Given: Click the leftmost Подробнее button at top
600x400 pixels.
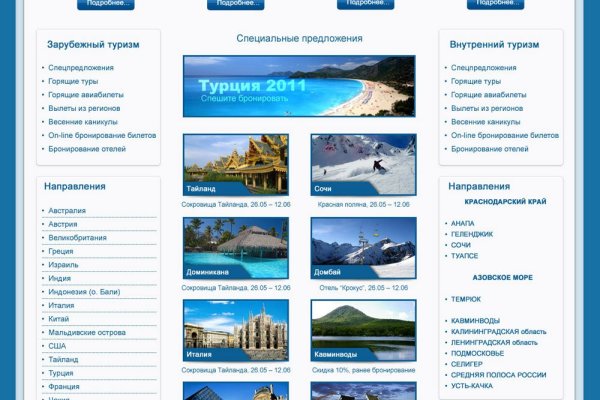Looking at the screenshot, I should (x=105, y=4).
